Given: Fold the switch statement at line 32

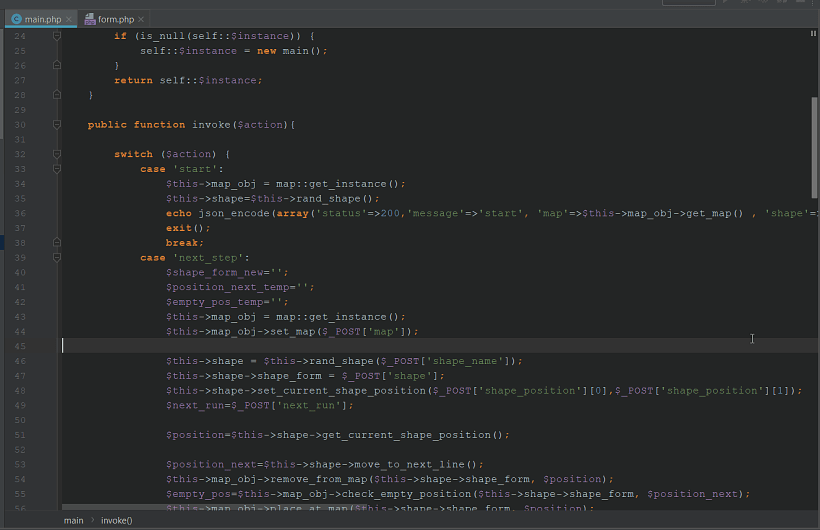Looking at the screenshot, I should pos(57,155).
